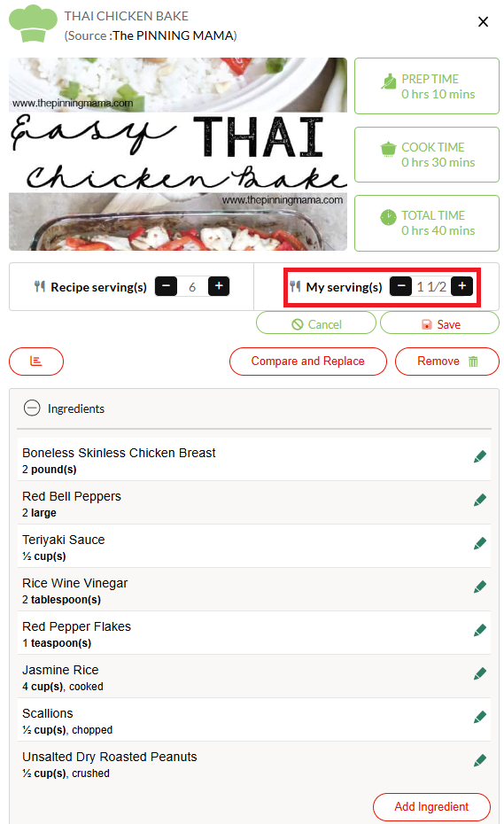
Task: Decrease My servings with minus button
Action: click(x=401, y=286)
